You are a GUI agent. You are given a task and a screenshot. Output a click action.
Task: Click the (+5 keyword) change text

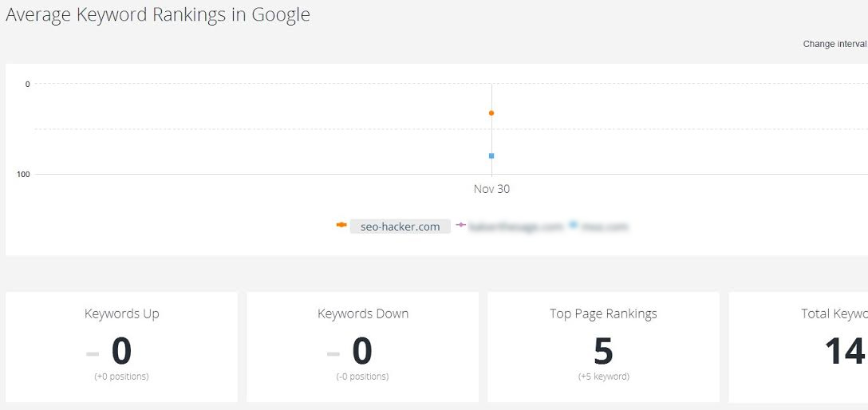coord(603,376)
